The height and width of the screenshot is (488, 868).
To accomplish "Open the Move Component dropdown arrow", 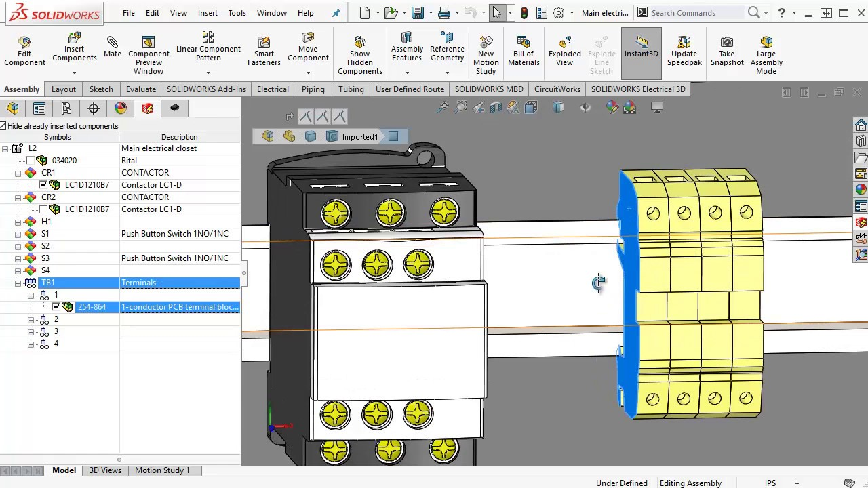I will point(308,73).
